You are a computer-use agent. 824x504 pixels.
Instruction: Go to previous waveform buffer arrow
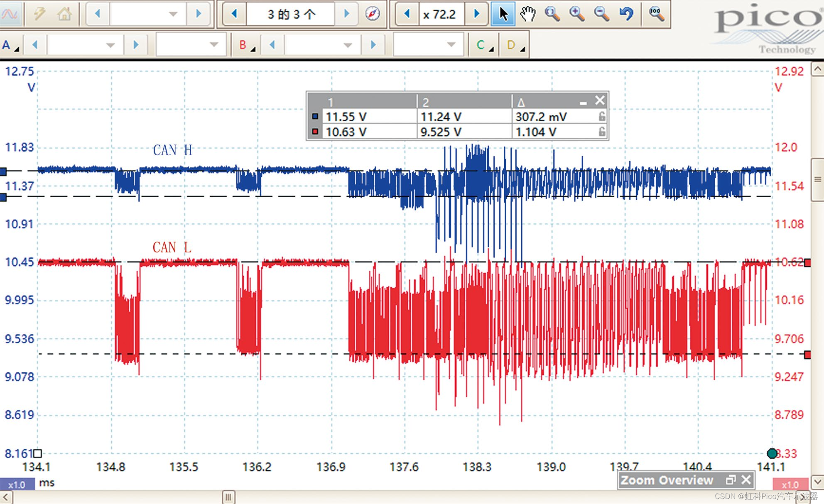(234, 14)
